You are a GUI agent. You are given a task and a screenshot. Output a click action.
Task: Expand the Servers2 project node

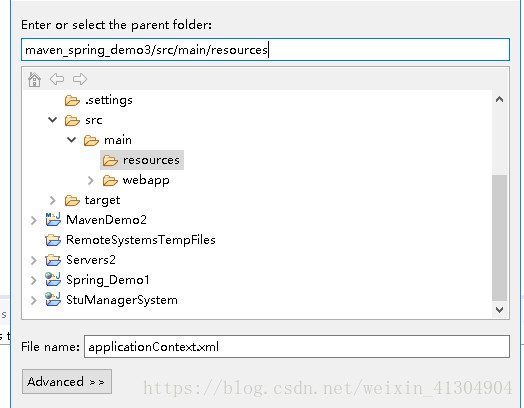(x=33, y=260)
